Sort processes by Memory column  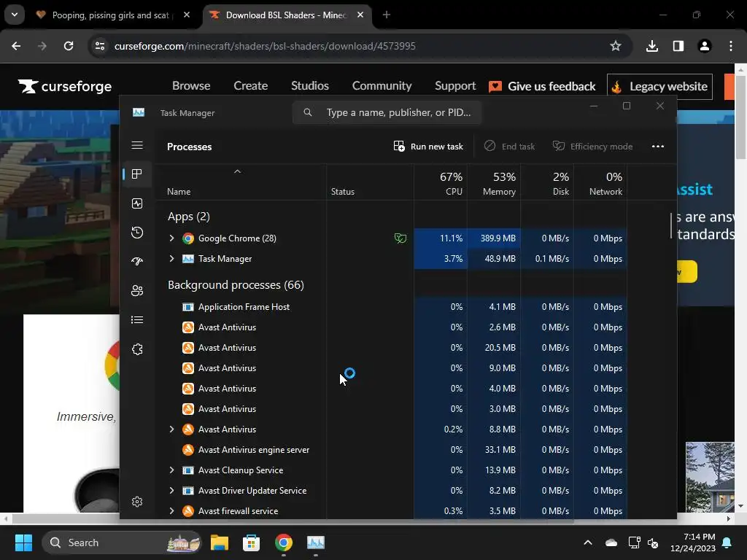pyautogui.click(x=494, y=183)
